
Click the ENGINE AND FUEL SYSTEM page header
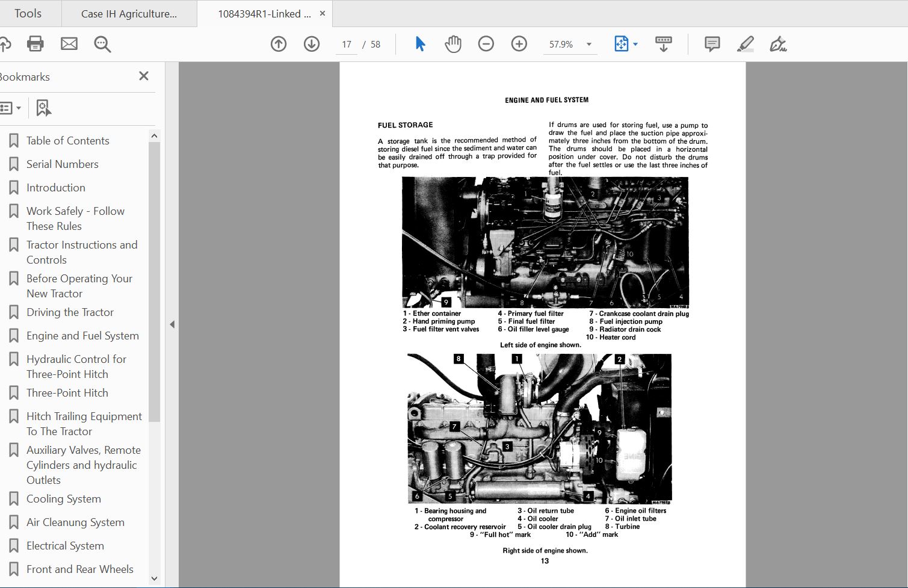pos(547,100)
